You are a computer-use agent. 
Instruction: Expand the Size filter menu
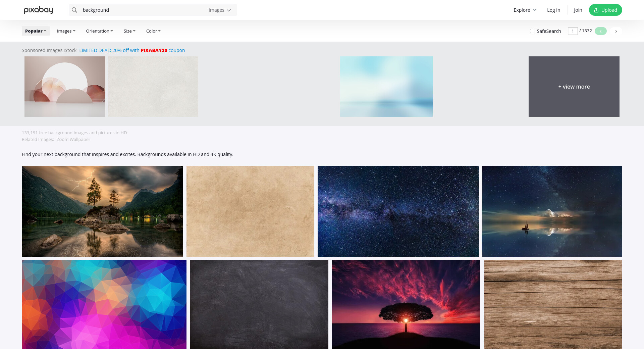pos(129,31)
